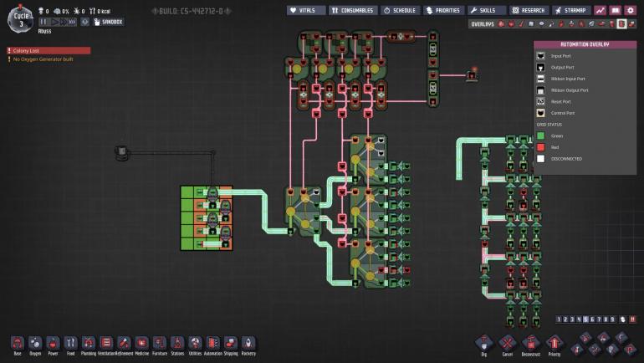Toggle the Plumbing overlay
Viewport: 644px width, 363px height.
coord(552,24)
